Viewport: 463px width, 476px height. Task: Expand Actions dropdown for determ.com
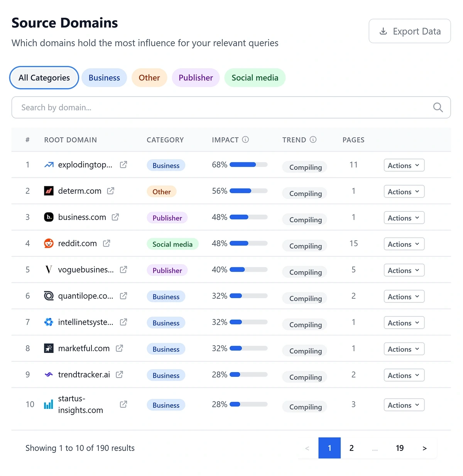(404, 192)
